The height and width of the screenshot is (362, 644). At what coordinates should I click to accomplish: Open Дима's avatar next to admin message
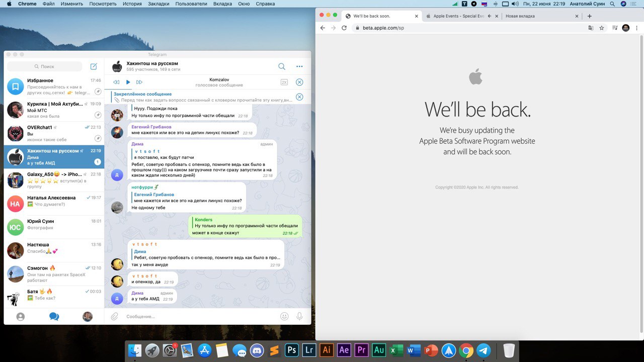117,174
